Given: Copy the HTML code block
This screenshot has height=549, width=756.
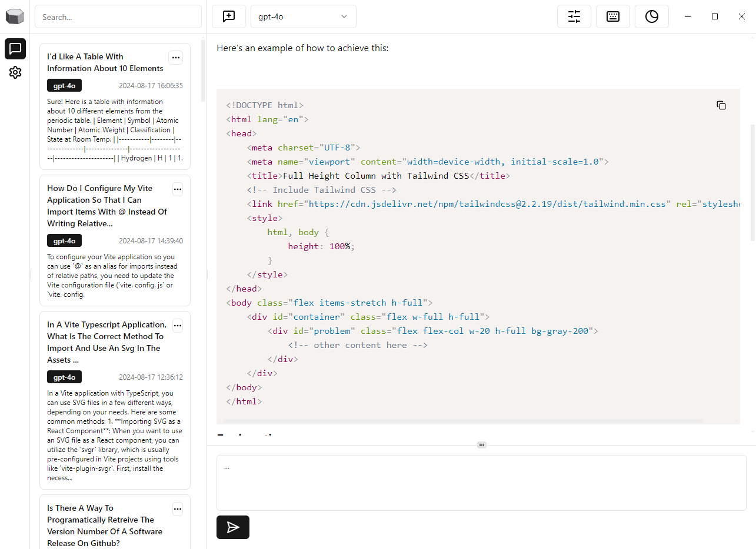Looking at the screenshot, I should point(721,105).
